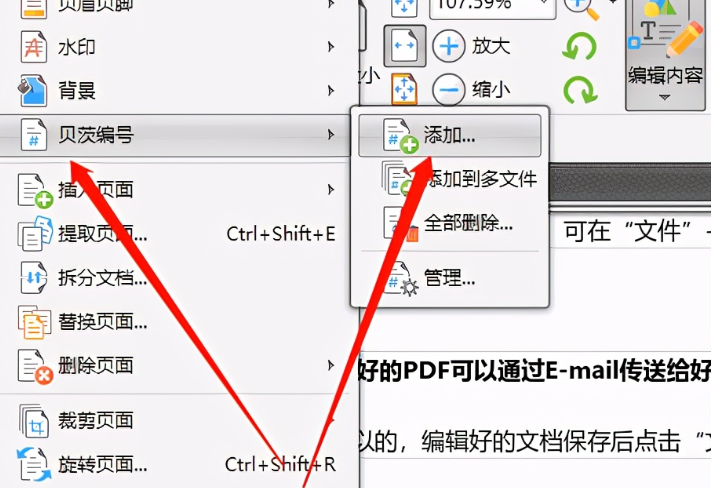Click the extract pages icon
722x488 pixels.
click(x=35, y=233)
